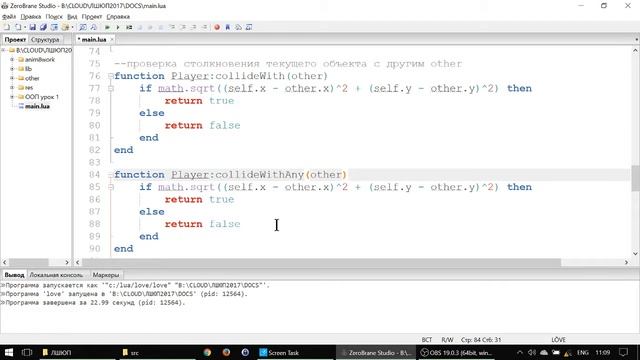Create a new file with the toolbar icon

click(7, 27)
